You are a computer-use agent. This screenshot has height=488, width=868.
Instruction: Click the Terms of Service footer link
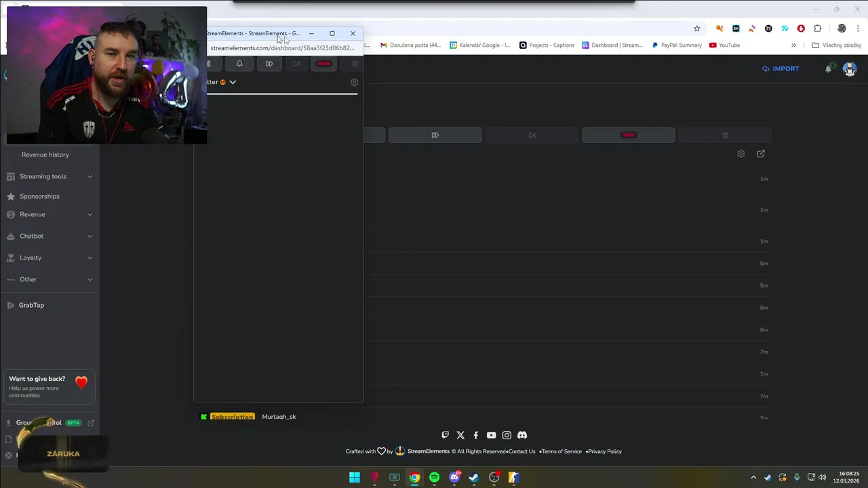[561, 451]
